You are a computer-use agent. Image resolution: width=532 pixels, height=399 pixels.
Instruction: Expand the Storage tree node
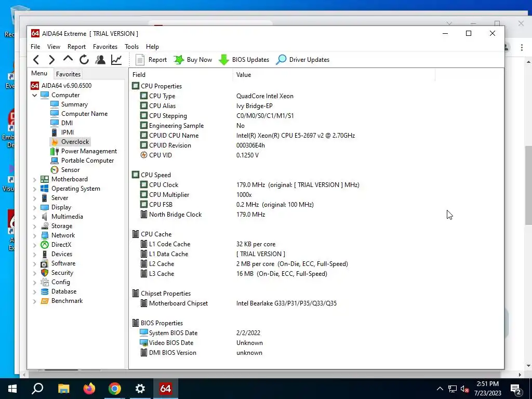[35, 227]
